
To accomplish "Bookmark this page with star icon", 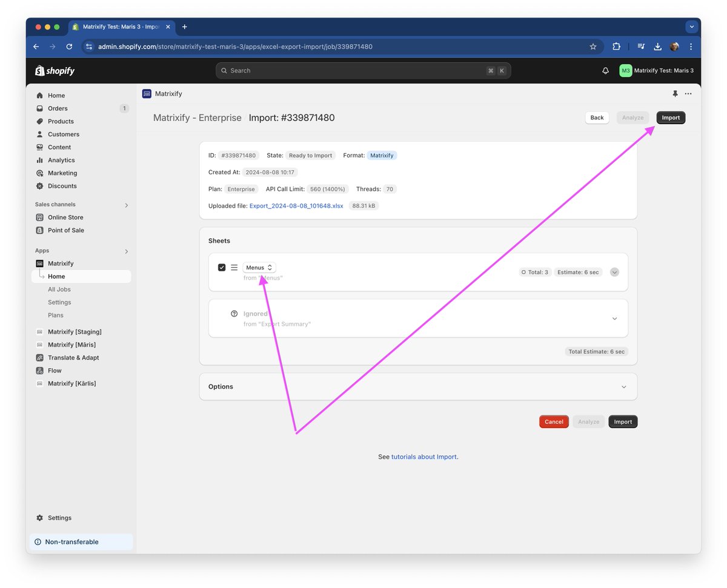I will pos(593,47).
